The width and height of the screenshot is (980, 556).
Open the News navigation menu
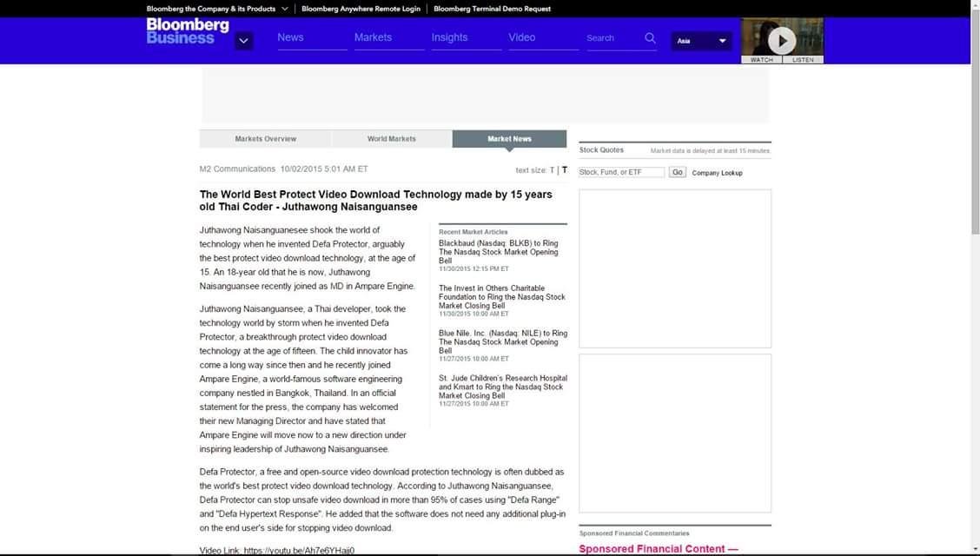(290, 37)
